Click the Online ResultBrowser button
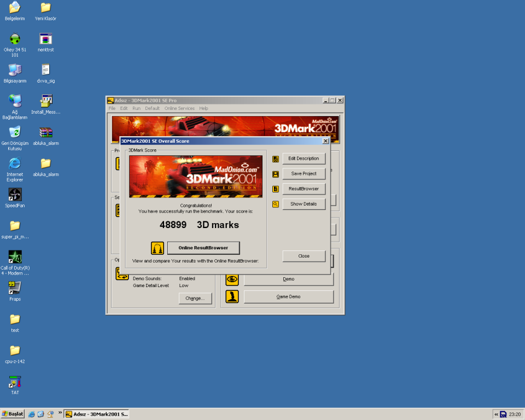 point(203,248)
